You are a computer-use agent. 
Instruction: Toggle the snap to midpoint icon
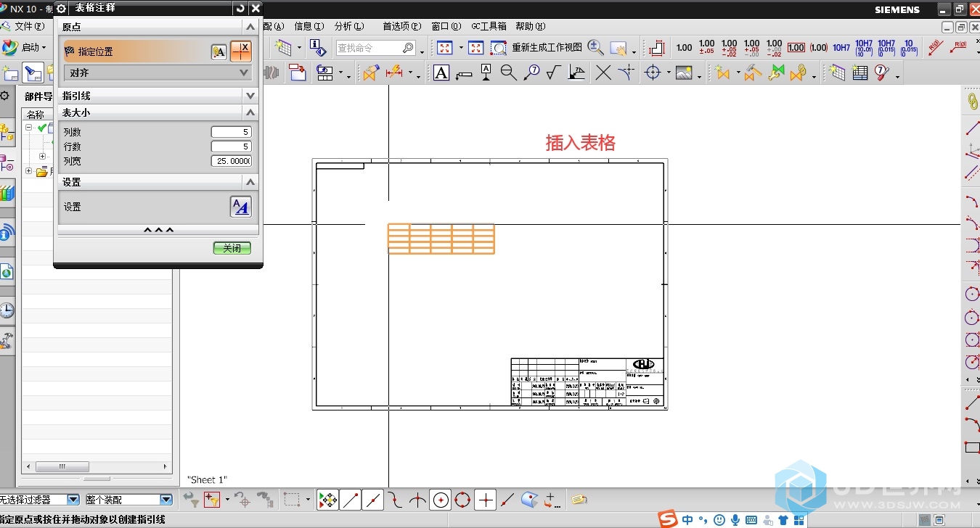coord(373,500)
